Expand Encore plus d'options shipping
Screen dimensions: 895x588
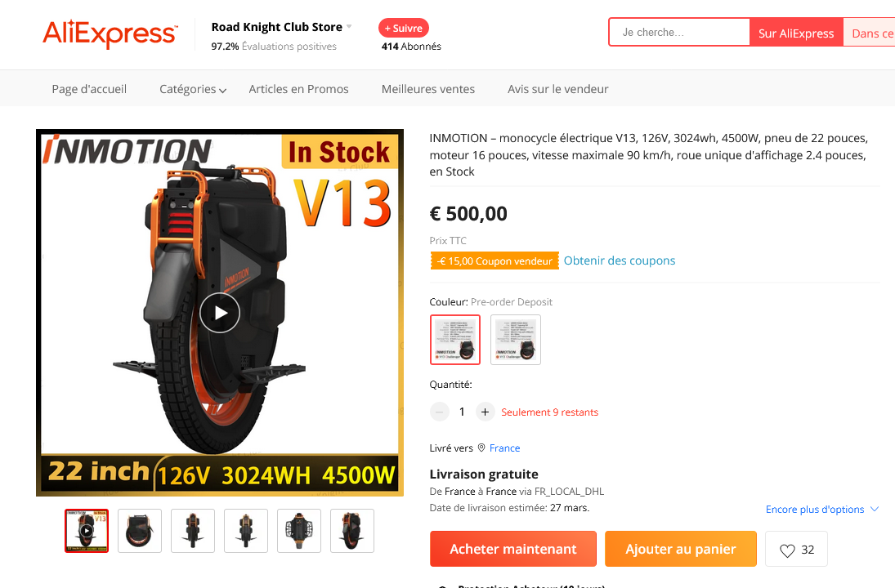click(x=822, y=510)
